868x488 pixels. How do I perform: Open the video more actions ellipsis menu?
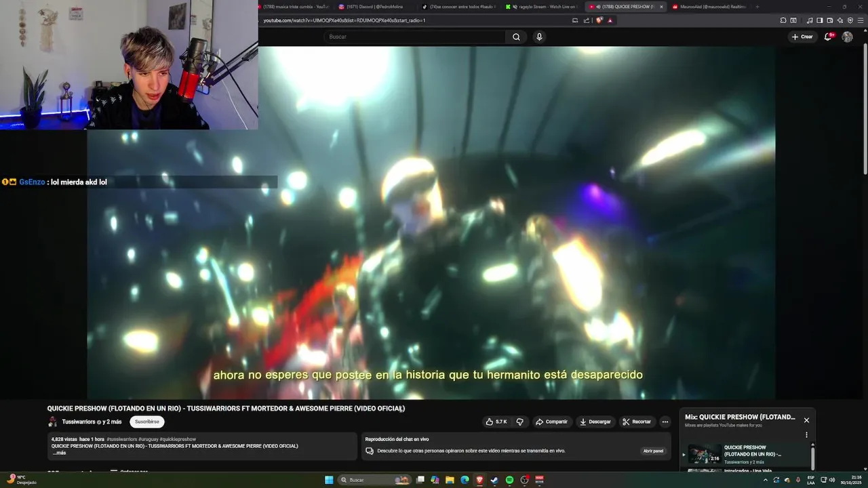[x=665, y=422]
